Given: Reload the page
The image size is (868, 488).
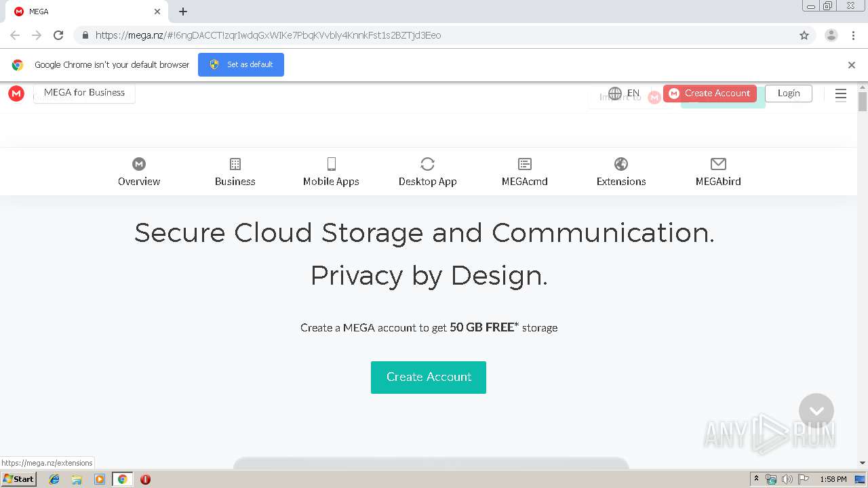Looking at the screenshot, I should [x=58, y=35].
